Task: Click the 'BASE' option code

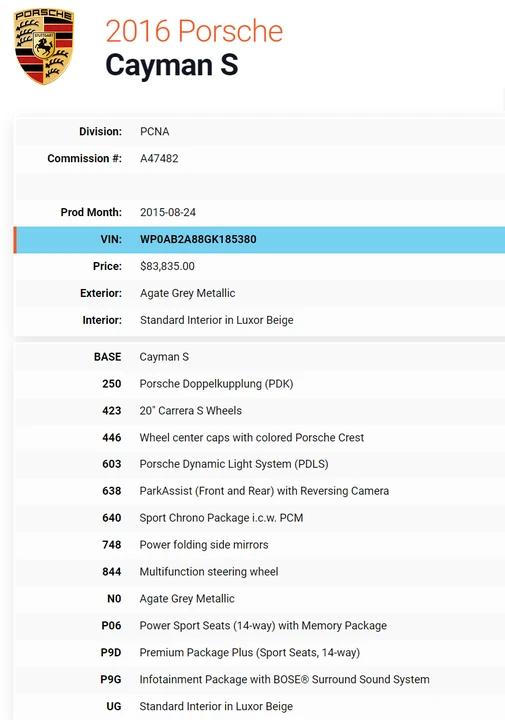Action: [107, 357]
